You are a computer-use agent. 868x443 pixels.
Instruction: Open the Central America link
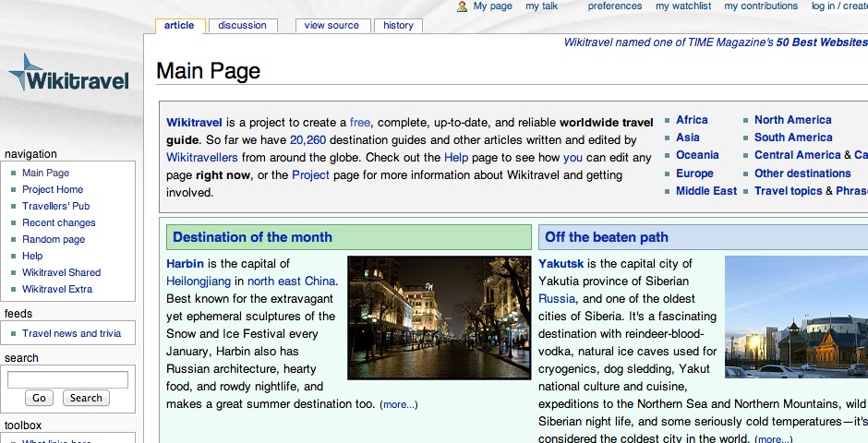pyautogui.click(x=798, y=155)
